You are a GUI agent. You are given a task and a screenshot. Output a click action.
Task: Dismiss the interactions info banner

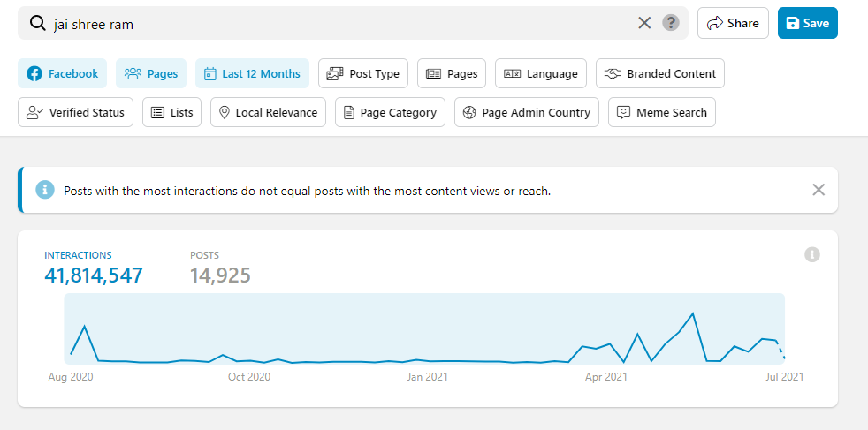click(x=819, y=190)
